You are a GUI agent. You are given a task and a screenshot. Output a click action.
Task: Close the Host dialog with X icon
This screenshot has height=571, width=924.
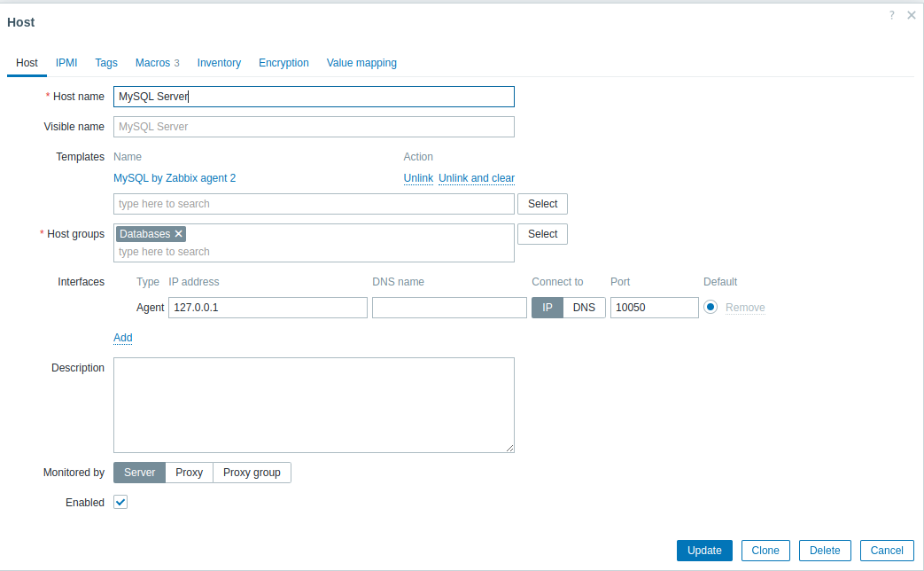coord(911,15)
